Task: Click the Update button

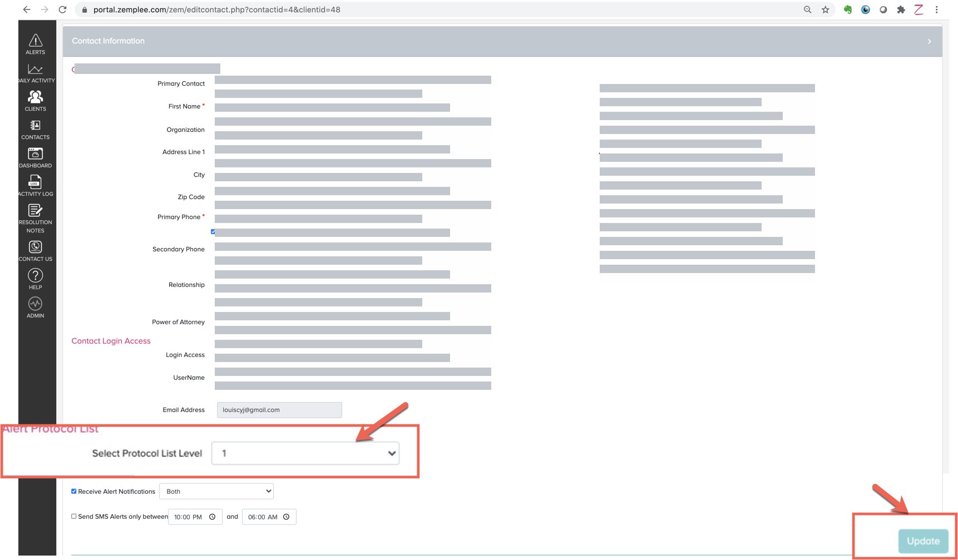Action: (923, 541)
